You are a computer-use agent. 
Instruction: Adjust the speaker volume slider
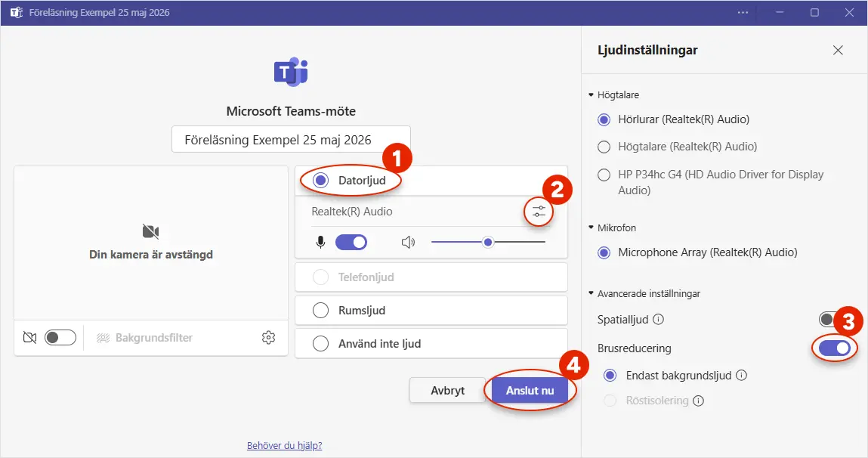[488, 242]
